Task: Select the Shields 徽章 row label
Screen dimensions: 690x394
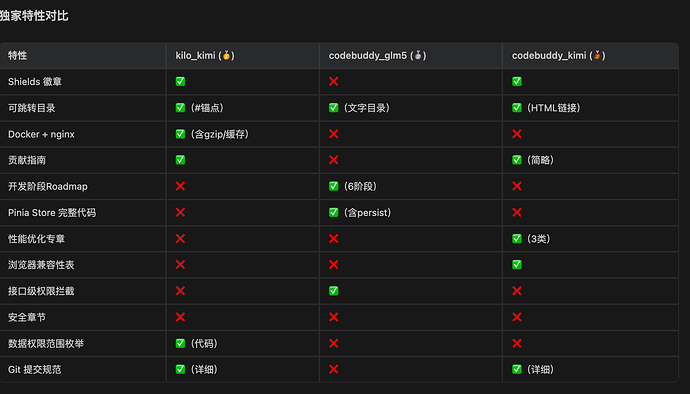Action: [35, 81]
